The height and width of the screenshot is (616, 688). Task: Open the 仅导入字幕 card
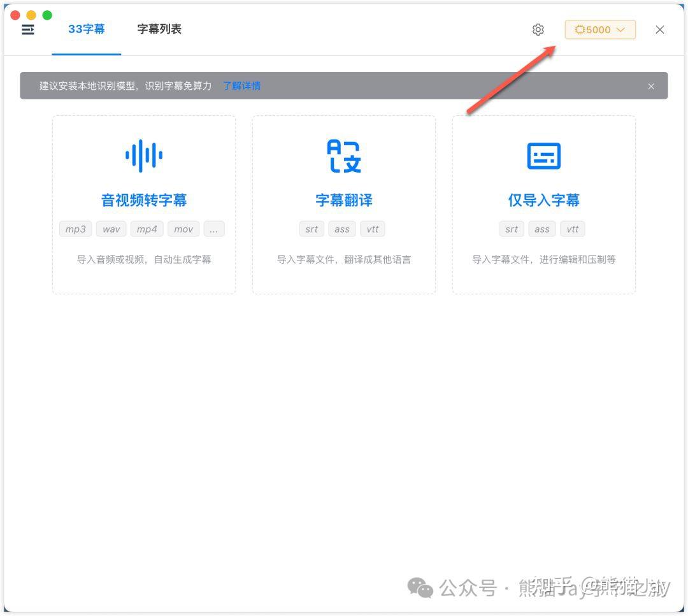coord(544,204)
